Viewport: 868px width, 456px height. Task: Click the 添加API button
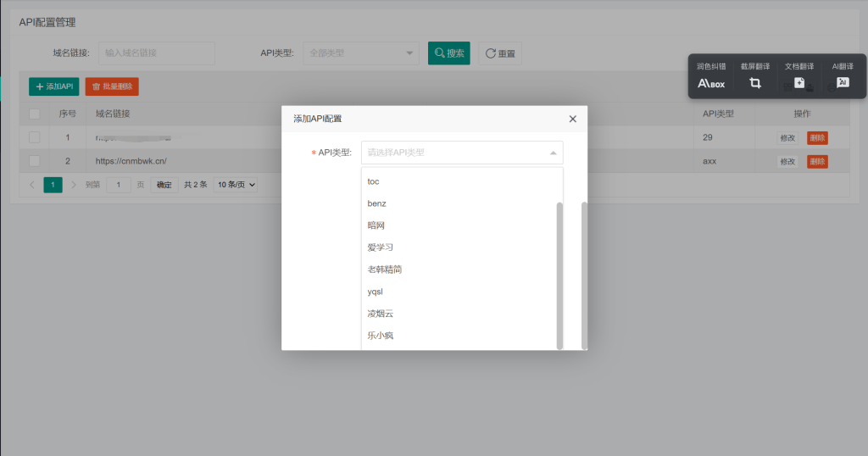click(x=54, y=86)
